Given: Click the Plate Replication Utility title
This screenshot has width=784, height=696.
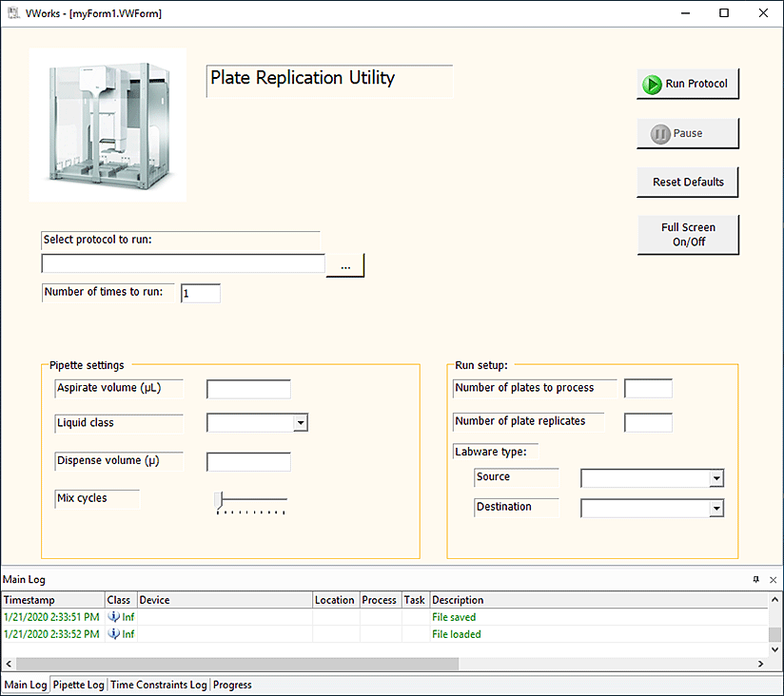Looking at the screenshot, I should click(x=303, y=78).
